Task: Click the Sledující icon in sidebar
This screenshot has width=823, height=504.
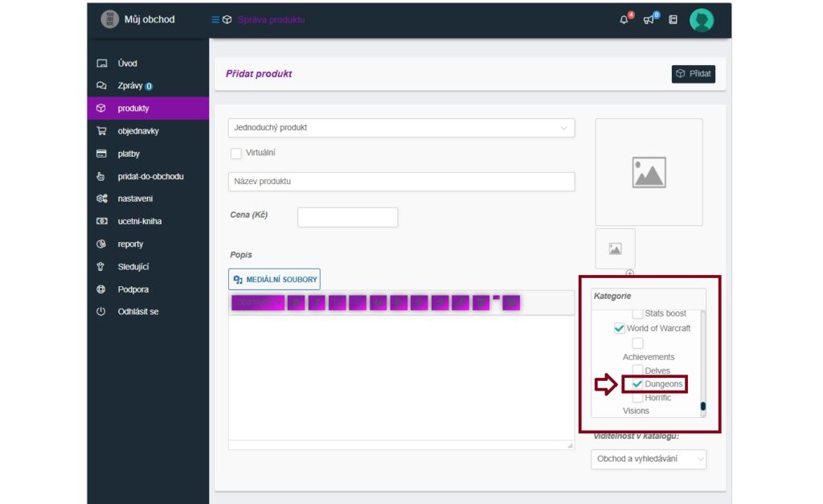Action: (100, 267)
